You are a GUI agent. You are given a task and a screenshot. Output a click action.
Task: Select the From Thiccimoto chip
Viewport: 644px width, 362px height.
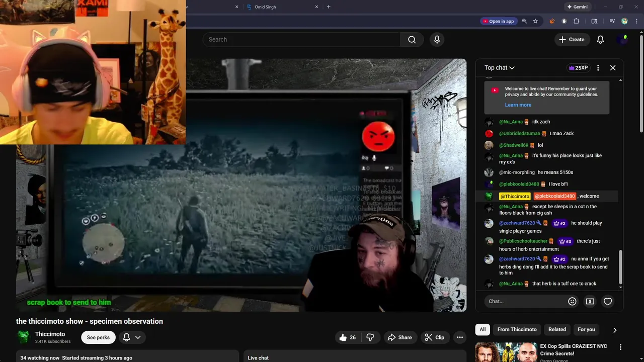[x=517, y=329]
